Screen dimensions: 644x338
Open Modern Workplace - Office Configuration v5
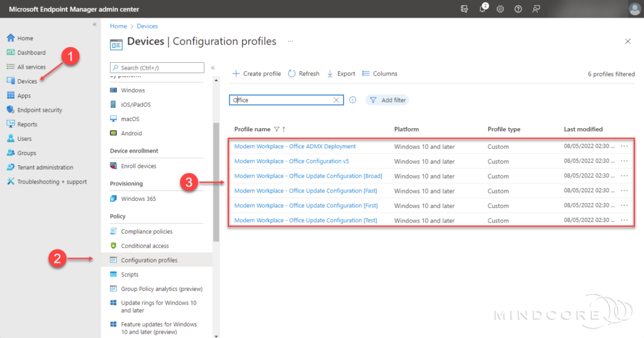tap(292, 161)
